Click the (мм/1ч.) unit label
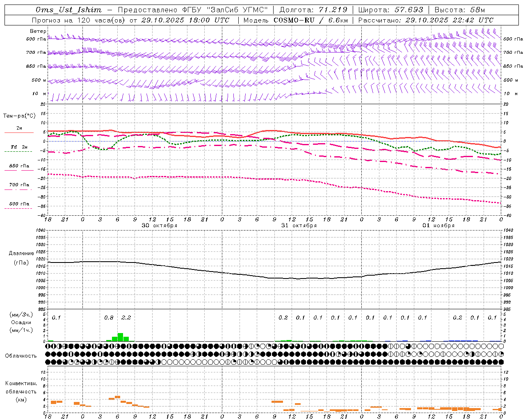The image size is (525, 420). pyautogui.click(x=21, y=330)
